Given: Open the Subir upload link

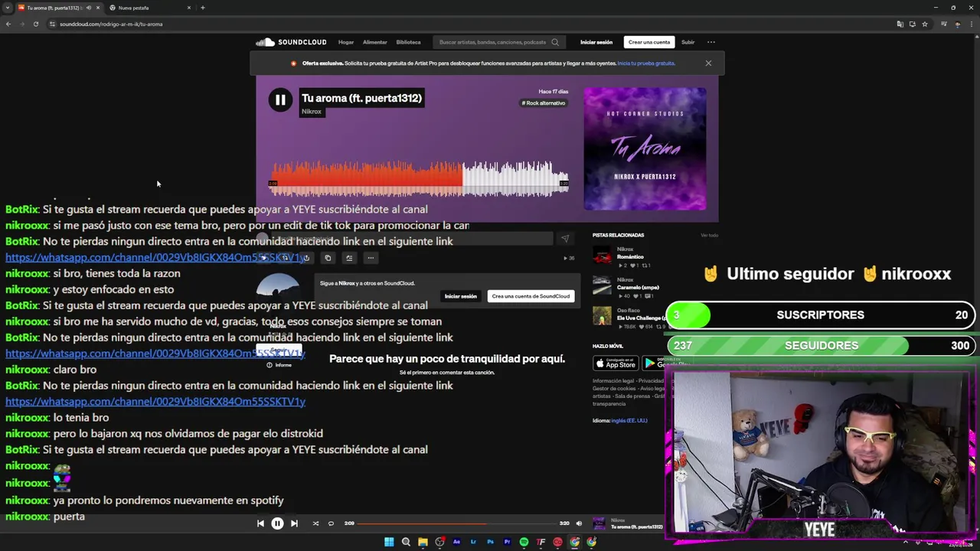Looking at the screenshot, I should point(688,42).
